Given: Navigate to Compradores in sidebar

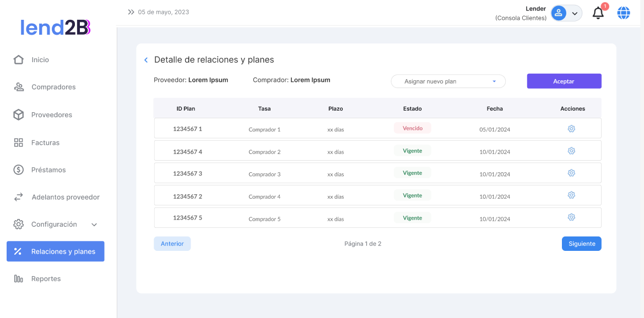Looking at the screenshot, I should 53,87.
